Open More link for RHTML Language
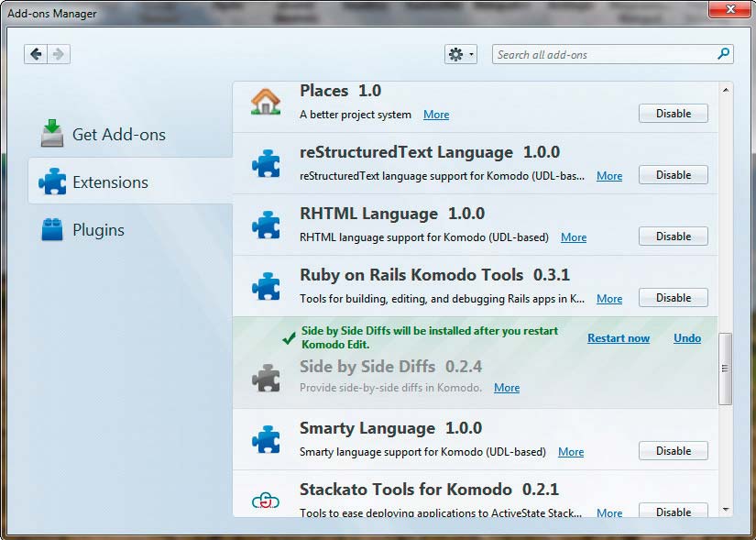 574,237
